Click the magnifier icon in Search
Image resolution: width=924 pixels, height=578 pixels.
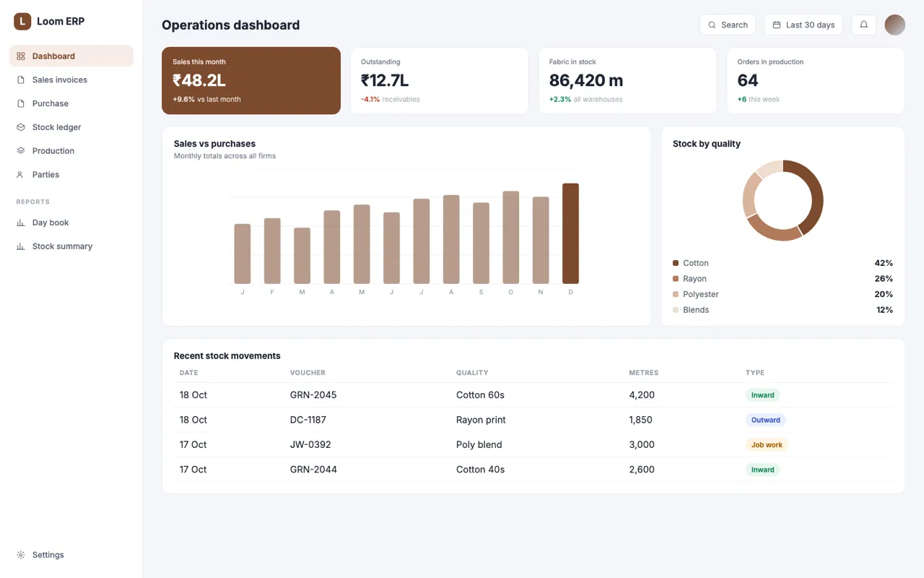(x=712, y=25)
